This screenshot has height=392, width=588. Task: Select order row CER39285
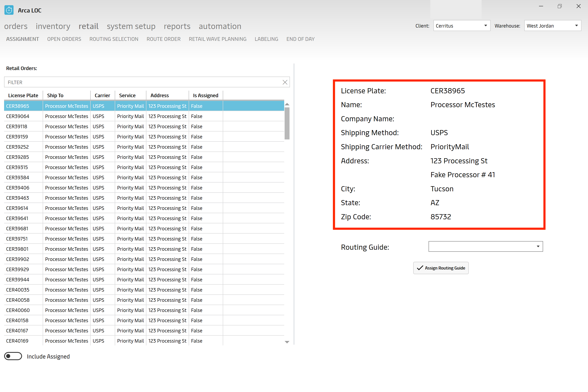point(144,157)
